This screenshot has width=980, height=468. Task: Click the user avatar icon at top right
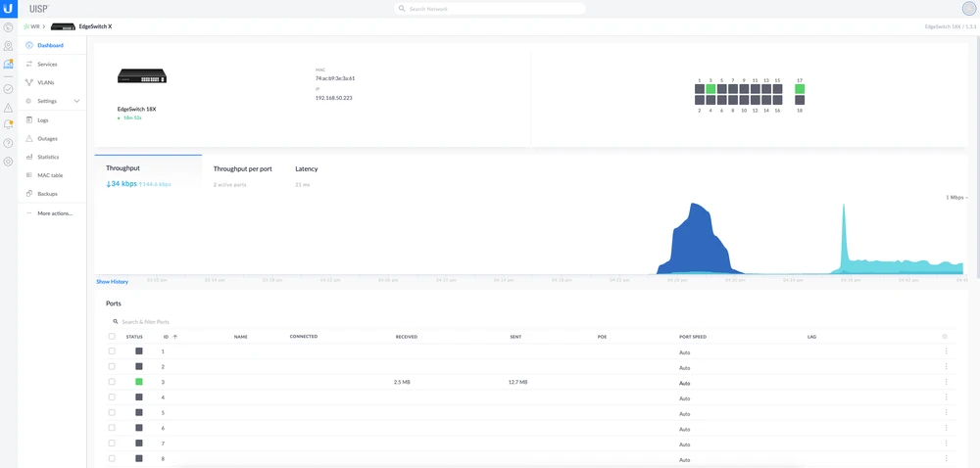click(969, 9)
